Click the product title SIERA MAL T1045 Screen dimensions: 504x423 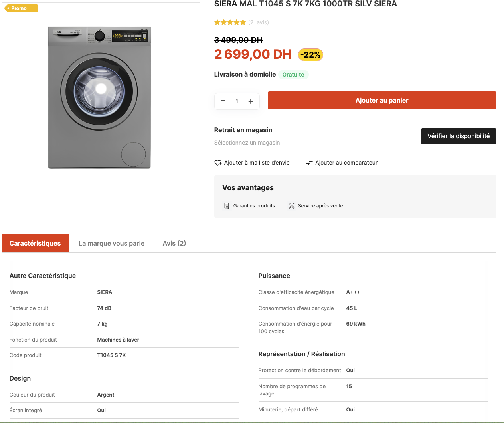[x=306, y=4]
